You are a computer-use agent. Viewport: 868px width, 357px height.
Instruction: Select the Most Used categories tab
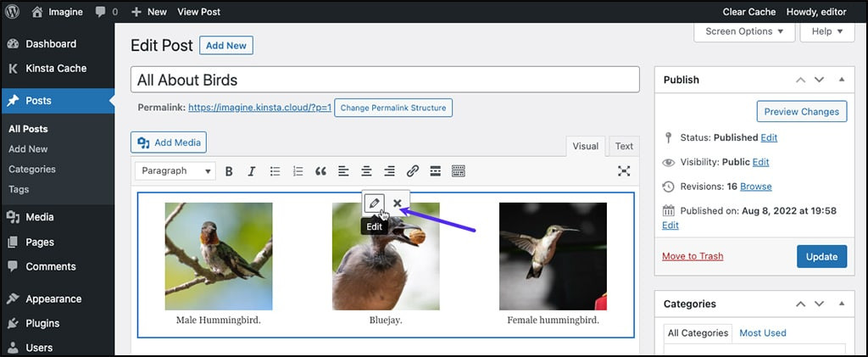pos(763,333)
